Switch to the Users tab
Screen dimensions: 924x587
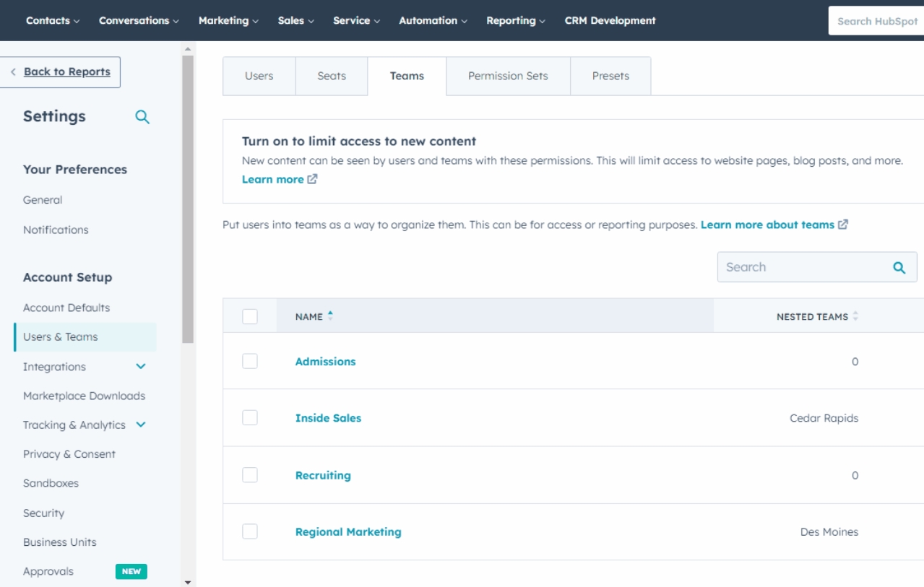[x=259, y=76]
